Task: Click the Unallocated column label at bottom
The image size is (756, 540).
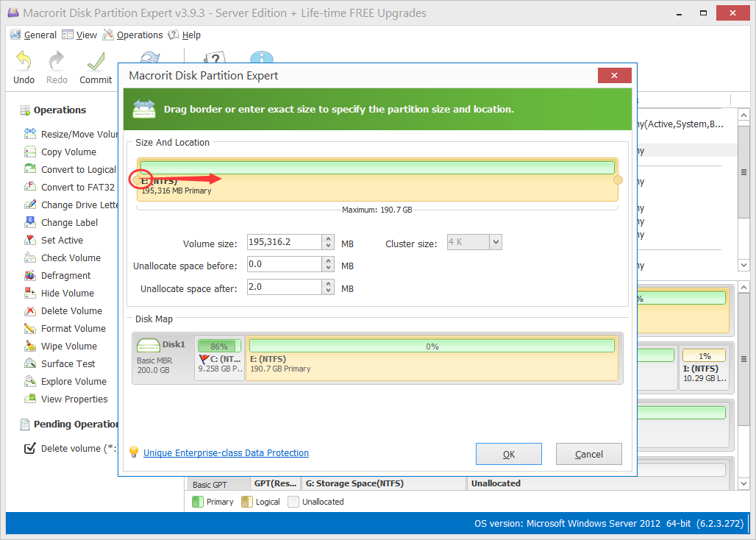Action: click(x=496, y=483)
